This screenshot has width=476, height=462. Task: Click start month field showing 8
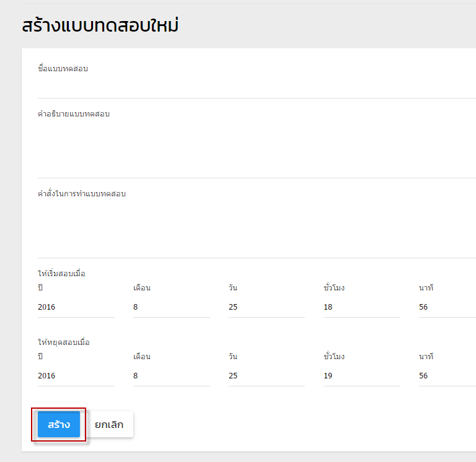point(172,307)
